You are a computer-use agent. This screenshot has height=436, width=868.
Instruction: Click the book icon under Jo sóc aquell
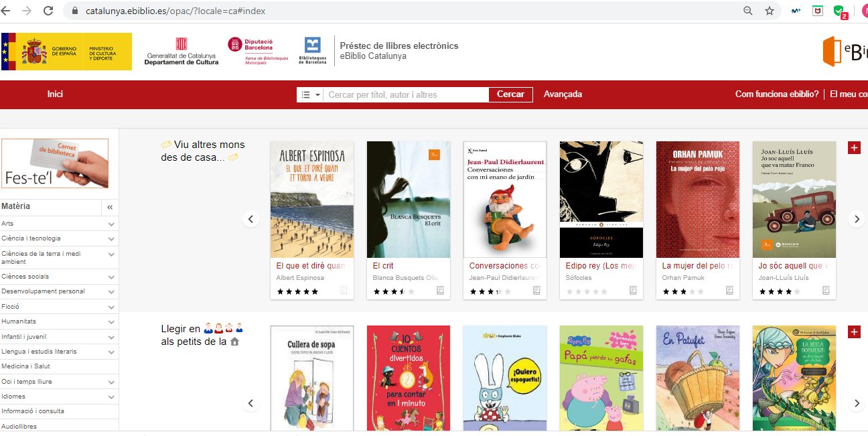tap(826, 291)
